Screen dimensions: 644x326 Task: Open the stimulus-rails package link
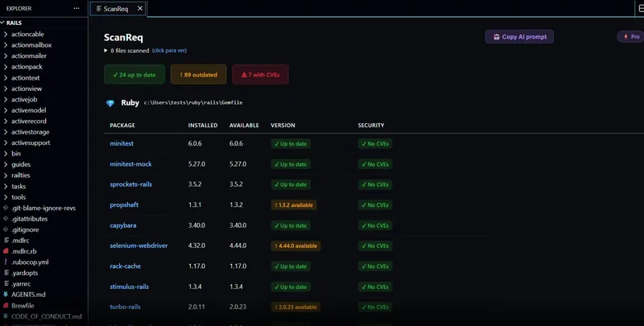point(129,287)
